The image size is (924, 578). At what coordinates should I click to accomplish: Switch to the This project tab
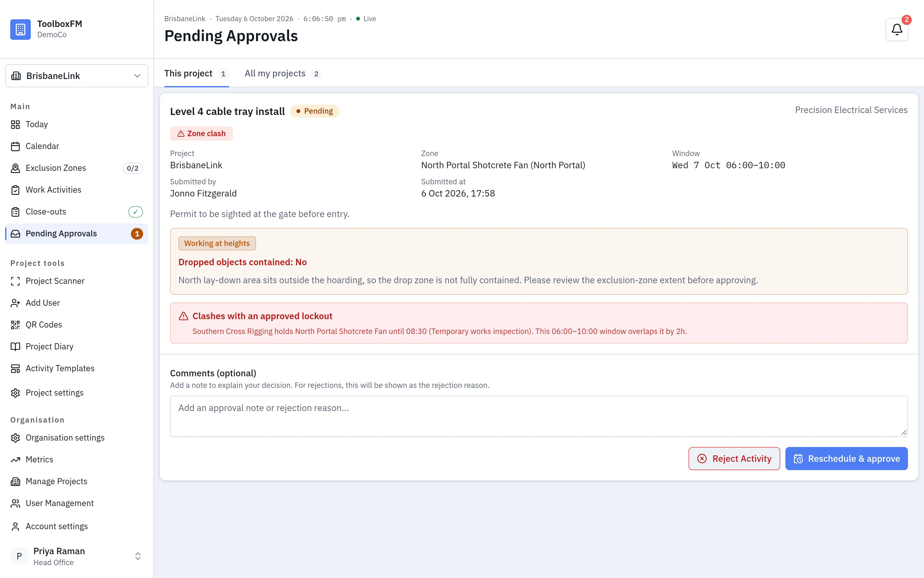[196, 74]
